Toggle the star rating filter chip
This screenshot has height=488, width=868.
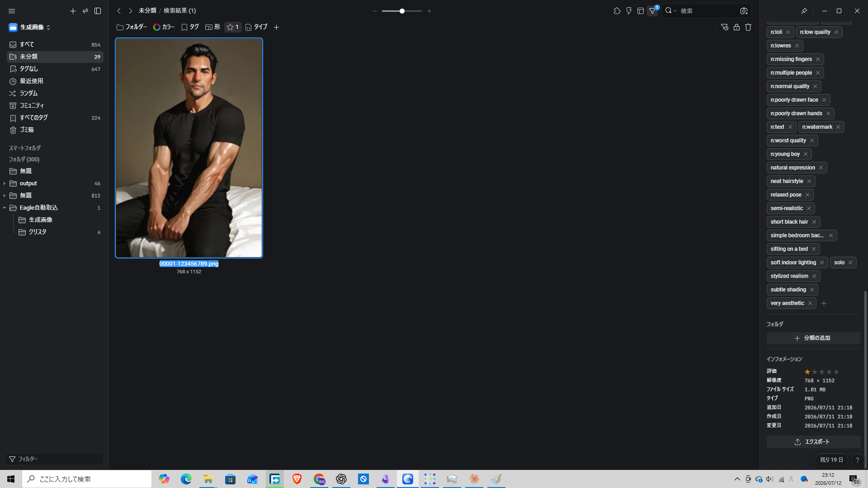pos(233,27)
